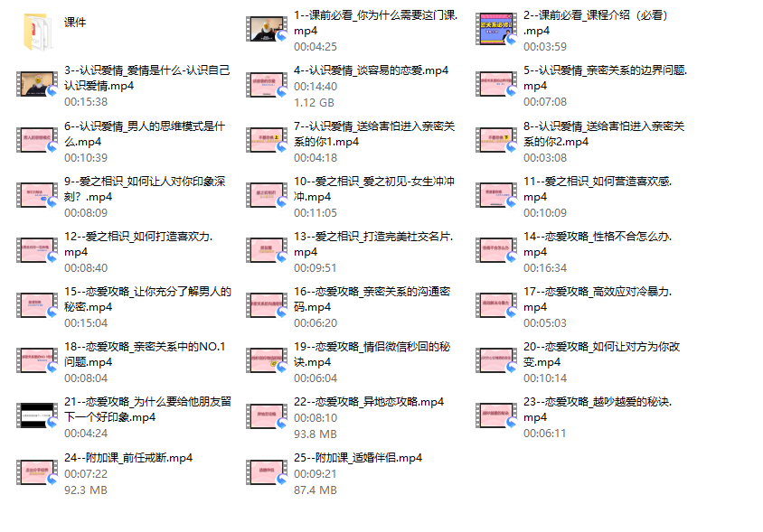Select video icon for file 1--课前必看

267,29
